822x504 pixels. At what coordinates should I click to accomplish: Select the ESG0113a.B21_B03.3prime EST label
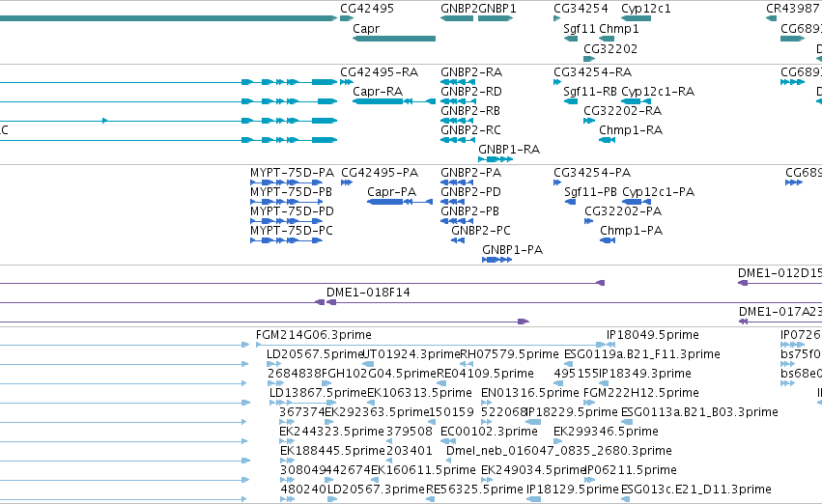(x=699, y=413)
